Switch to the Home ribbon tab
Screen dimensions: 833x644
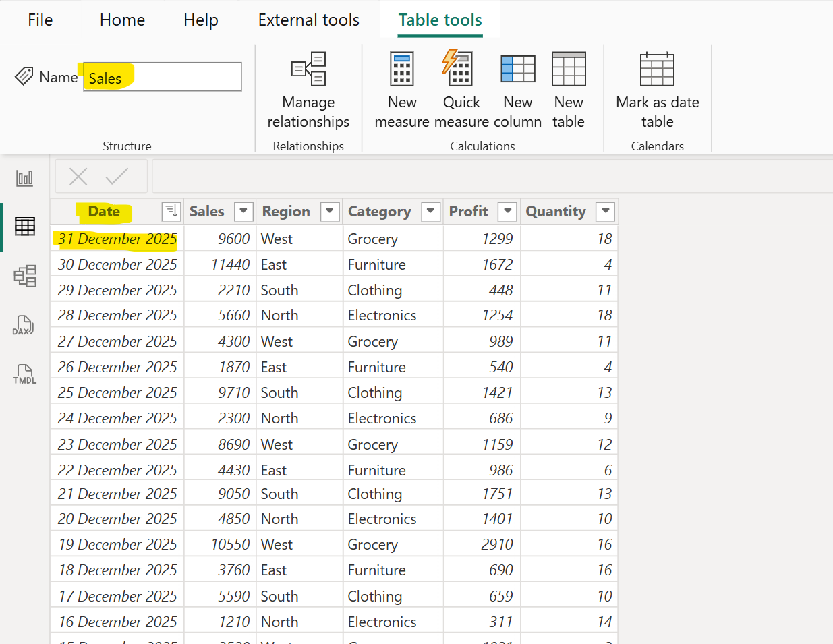(122, 20)
